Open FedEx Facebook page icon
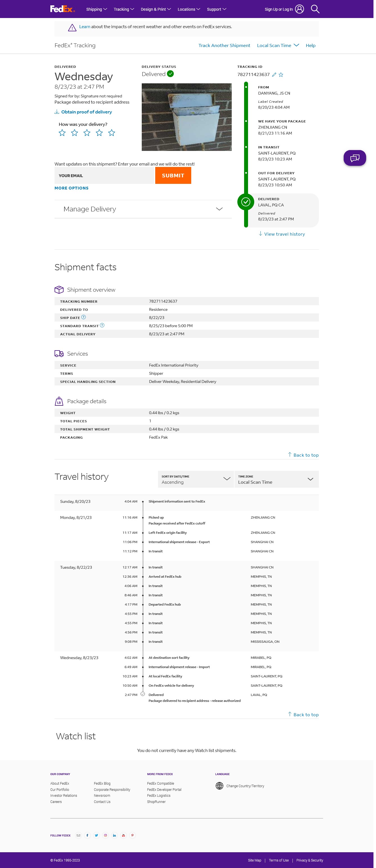 coord(87,835)
